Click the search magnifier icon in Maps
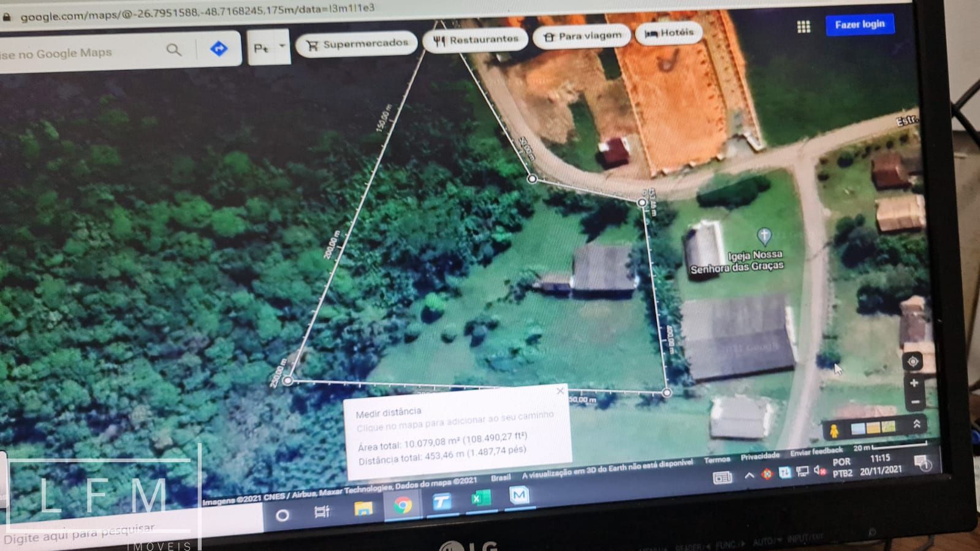Screen dimensions: 980x551 click(174, 50)
